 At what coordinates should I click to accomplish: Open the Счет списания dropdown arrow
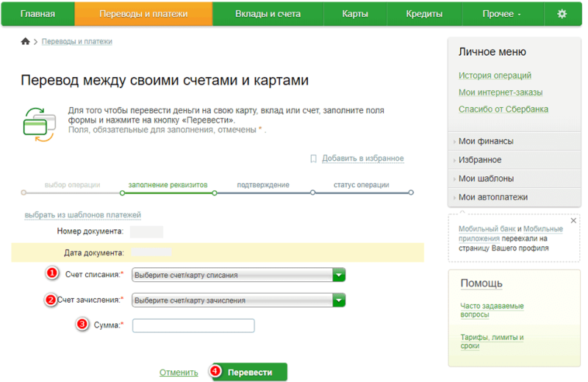pos(339,275)
